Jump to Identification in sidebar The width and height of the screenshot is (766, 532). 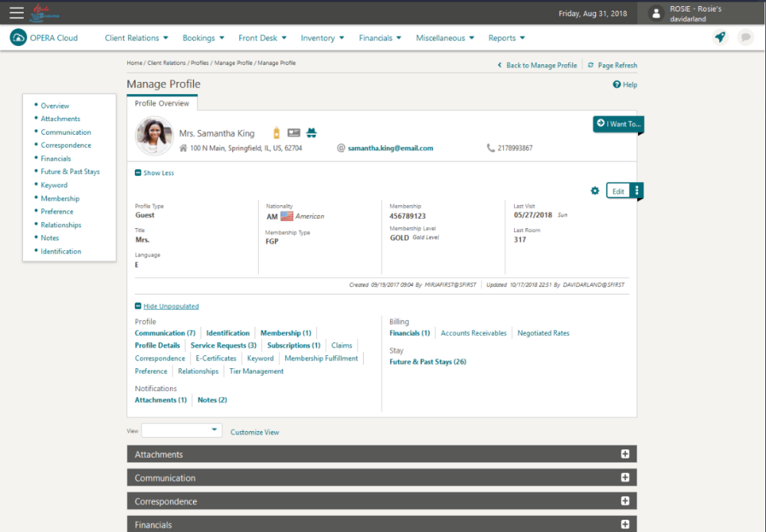61,251
